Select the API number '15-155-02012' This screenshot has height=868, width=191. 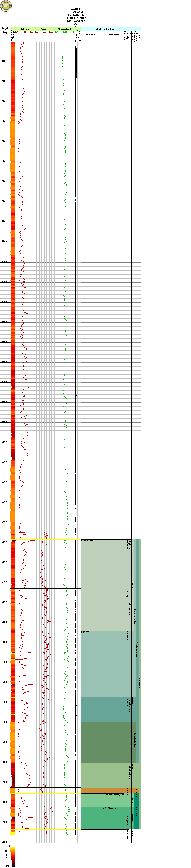(x=76, y=11)
